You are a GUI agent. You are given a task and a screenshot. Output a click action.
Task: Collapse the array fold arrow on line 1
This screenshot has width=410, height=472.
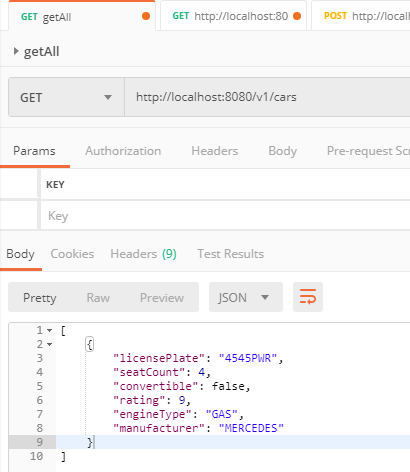(x=49, y=331)
